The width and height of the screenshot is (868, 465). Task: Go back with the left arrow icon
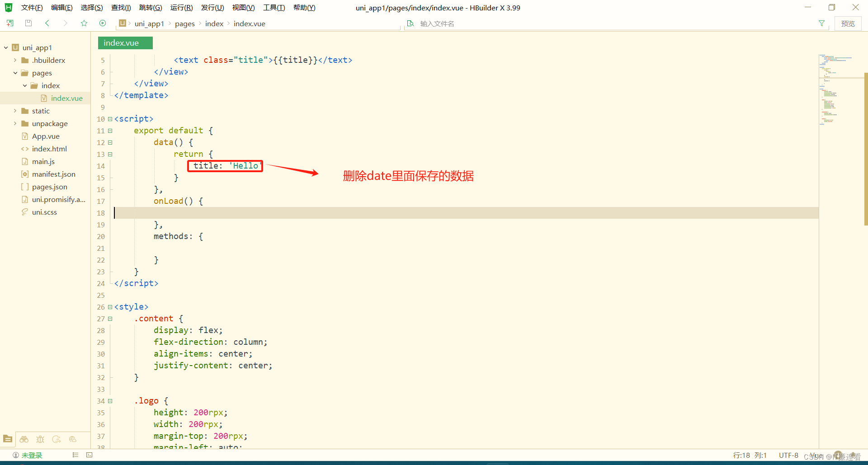point(47,23)
